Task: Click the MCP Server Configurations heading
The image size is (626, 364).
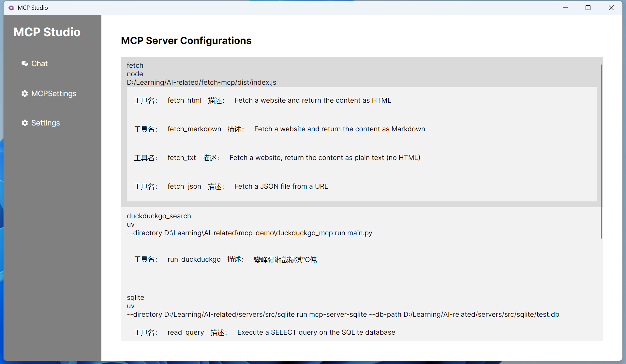Action: point(186,40)
